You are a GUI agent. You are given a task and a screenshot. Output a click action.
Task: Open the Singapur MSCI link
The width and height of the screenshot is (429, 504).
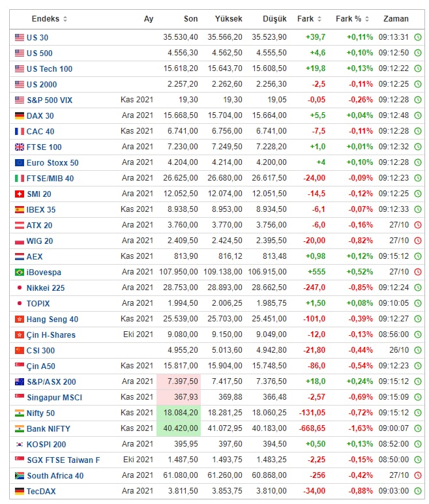point(55,398)
